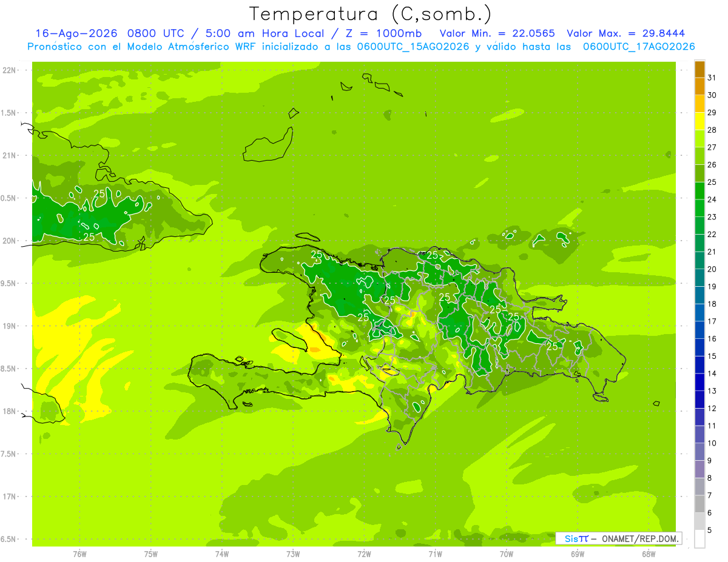
Task: Click the '71W' longitude axis label
Action: tap(435, 554)
